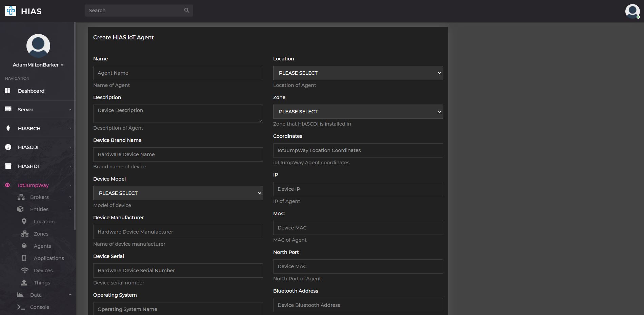Focus the North Port input field
Viewport: 644px width, 315px height.
pyautogui.click(x=358, y=266)
